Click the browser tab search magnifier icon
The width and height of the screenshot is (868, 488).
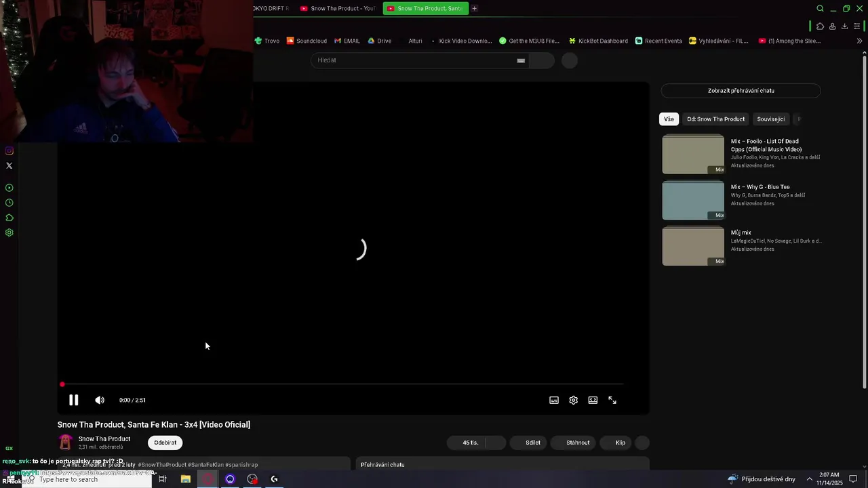820,8
